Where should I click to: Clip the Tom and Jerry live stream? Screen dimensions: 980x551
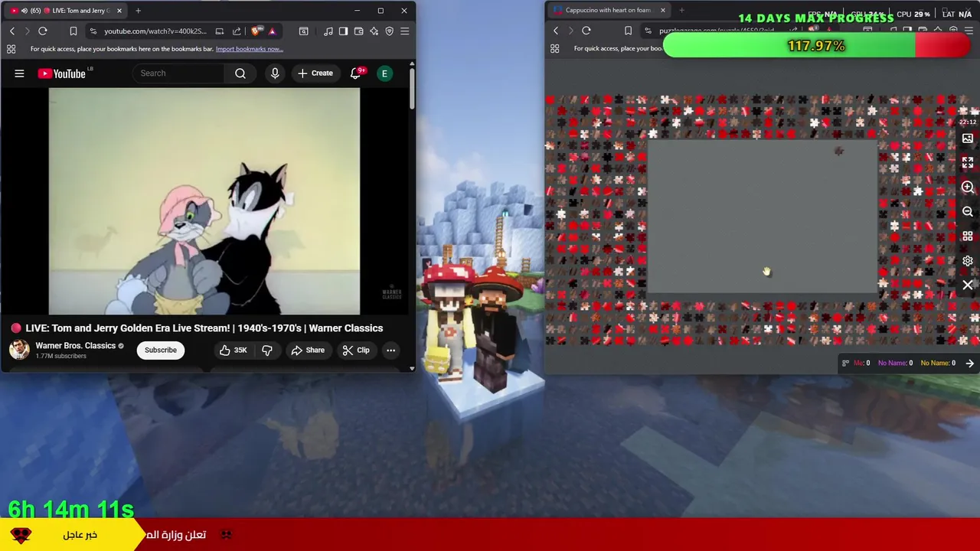point(356,350)
